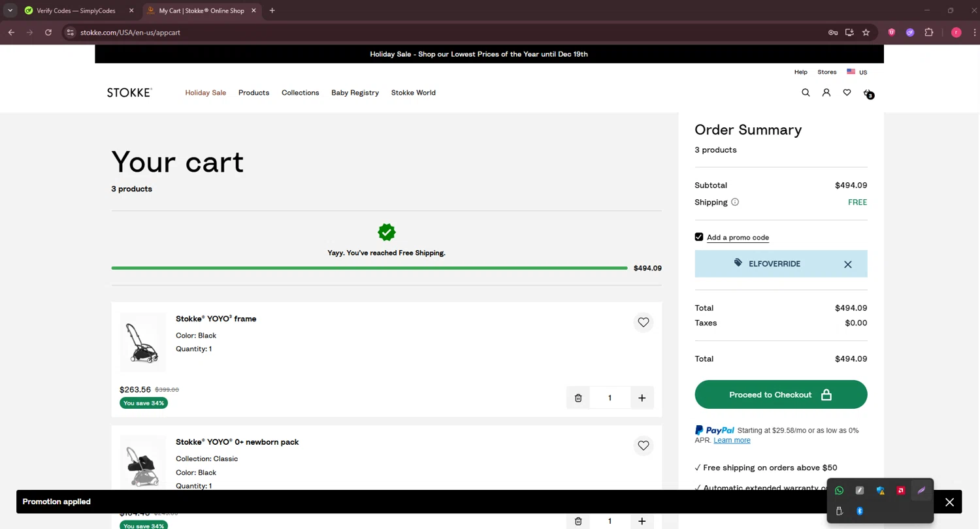
Task: Open the purple feather tray icon
Action: click(921, 491)
